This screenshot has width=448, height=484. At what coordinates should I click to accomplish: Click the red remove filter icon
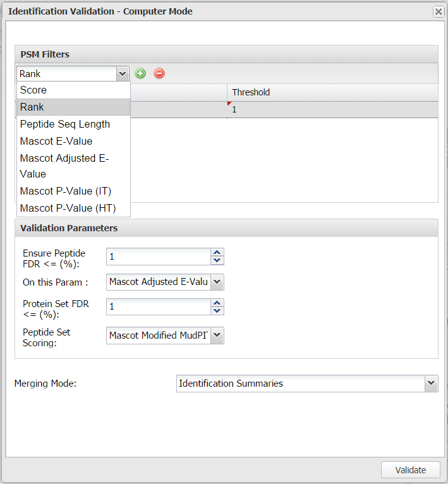click(159, 73)
